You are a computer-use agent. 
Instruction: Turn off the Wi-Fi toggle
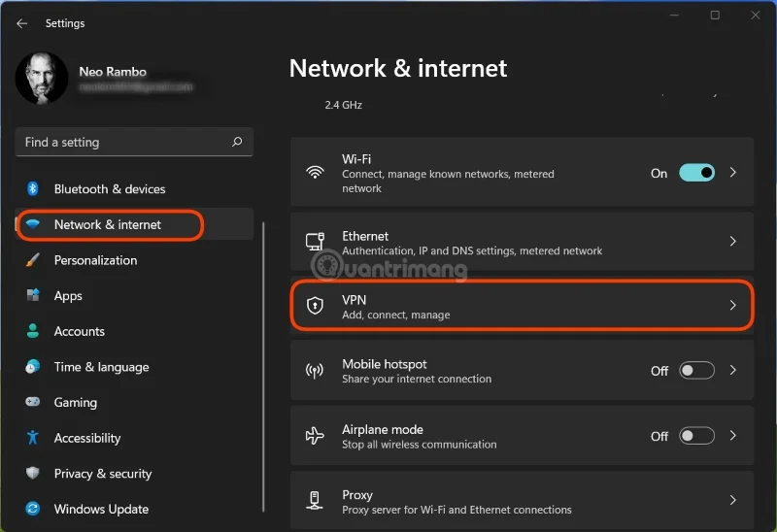pyautogui.click(x=696, y=173)
